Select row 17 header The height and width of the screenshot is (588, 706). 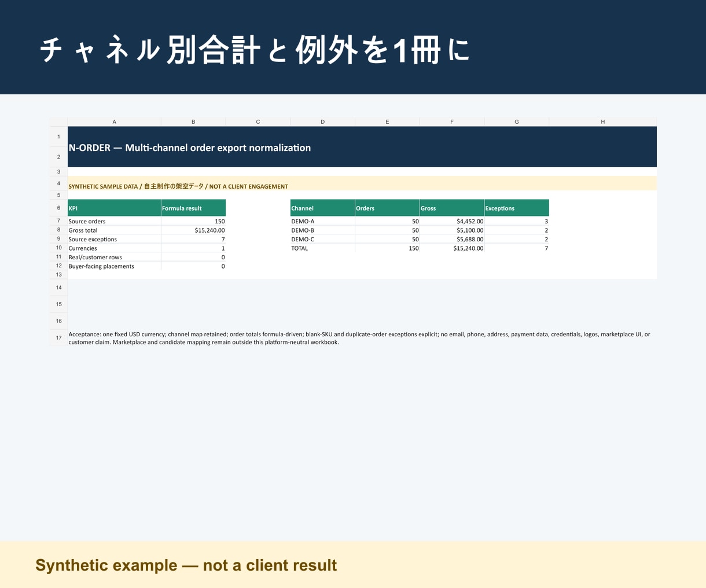pos(58,338)
